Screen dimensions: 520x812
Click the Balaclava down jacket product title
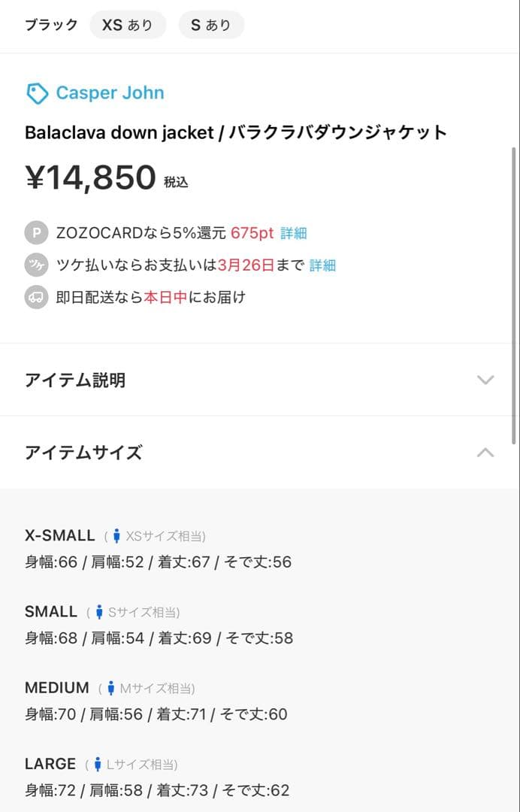(236, 133)
